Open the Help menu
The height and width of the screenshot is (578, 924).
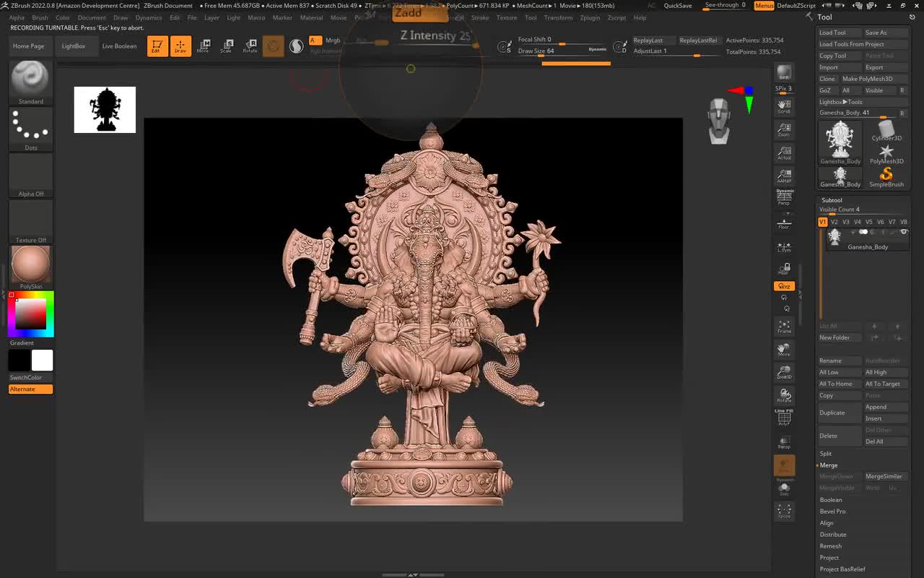(x=640, y=17)
